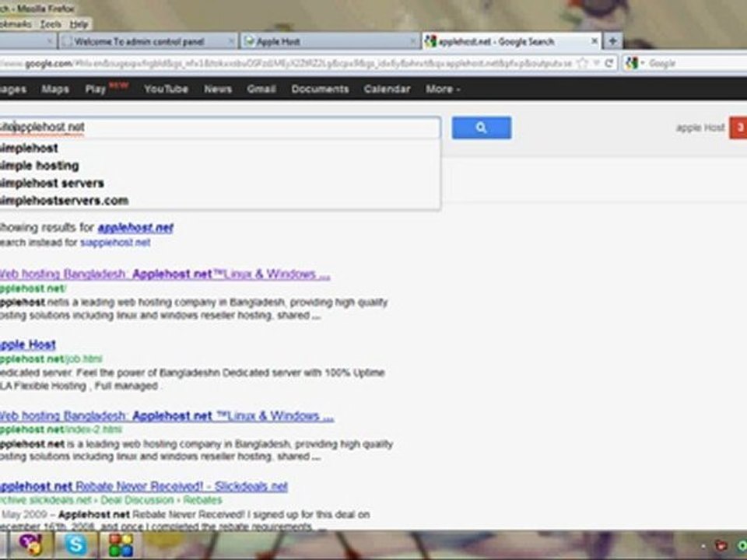Click green URL 'applehost.net/job.html'

[51, 359]
